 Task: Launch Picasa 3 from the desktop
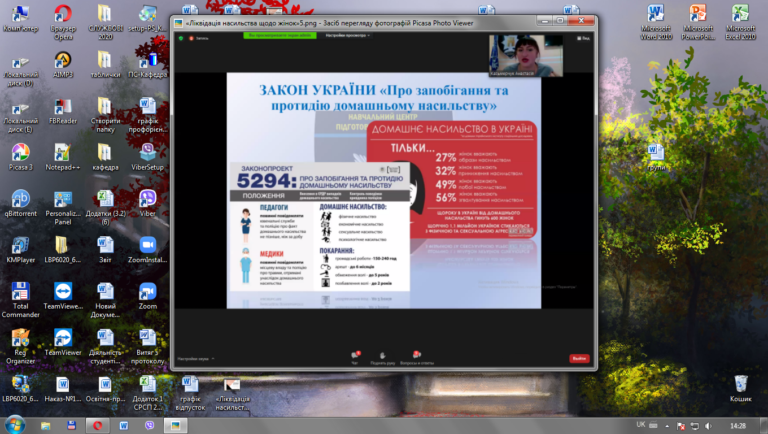20,157
